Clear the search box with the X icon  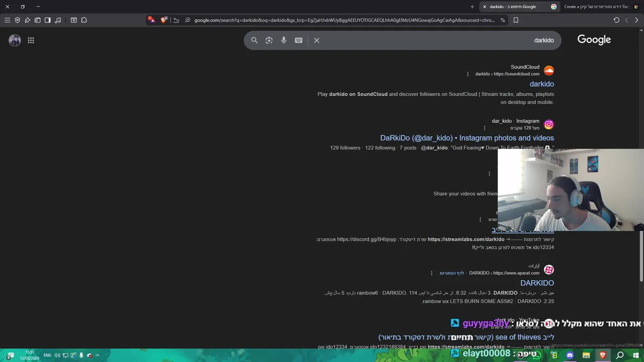(316, 40)
